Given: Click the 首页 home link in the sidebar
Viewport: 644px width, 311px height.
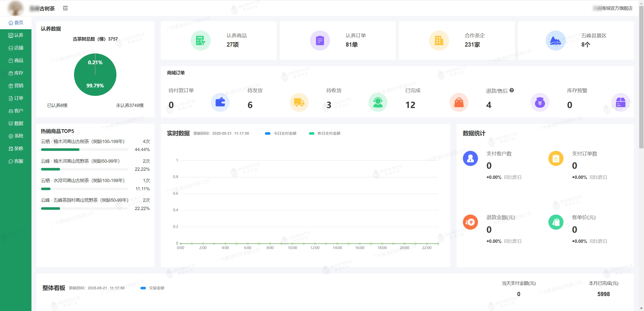Looking at the screenshot, I should pyautogui.click(x=16, y=23).
